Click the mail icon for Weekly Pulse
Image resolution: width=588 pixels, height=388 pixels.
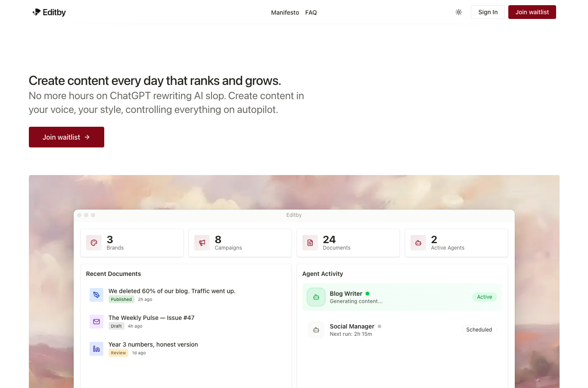[96, 322]
